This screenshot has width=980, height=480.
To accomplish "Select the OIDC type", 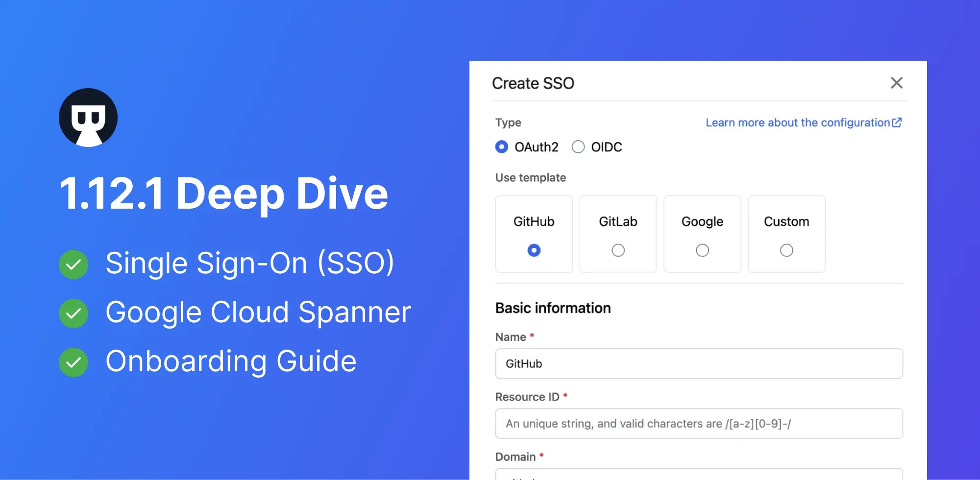I will [x=578, y=146].
